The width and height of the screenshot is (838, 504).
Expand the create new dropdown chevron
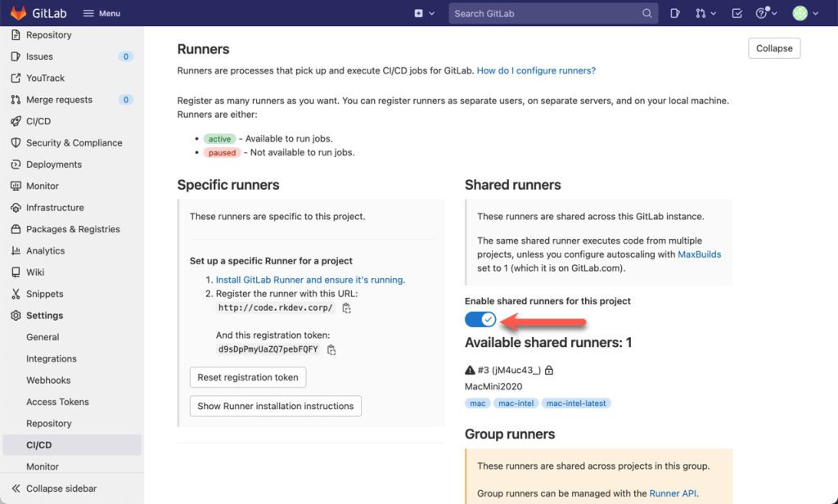(x=432, y=13)
